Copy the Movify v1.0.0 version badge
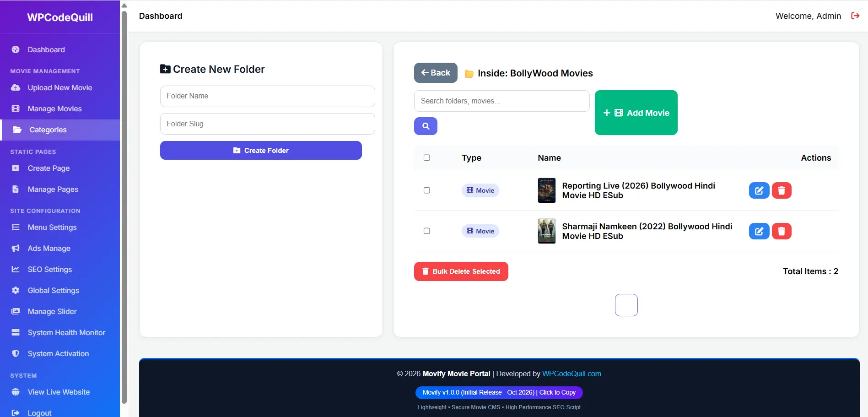 (499, 392)
